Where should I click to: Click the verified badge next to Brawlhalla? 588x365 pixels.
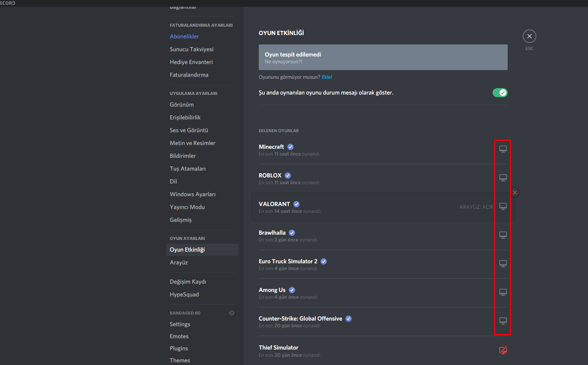click(292, 233)
